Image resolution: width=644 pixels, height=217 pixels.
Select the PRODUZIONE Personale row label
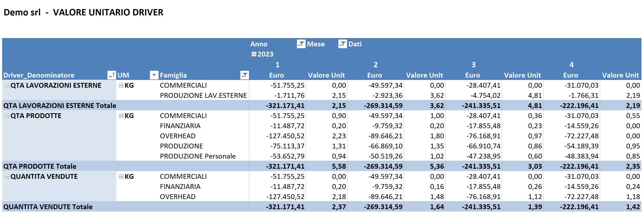pos(198,156)
